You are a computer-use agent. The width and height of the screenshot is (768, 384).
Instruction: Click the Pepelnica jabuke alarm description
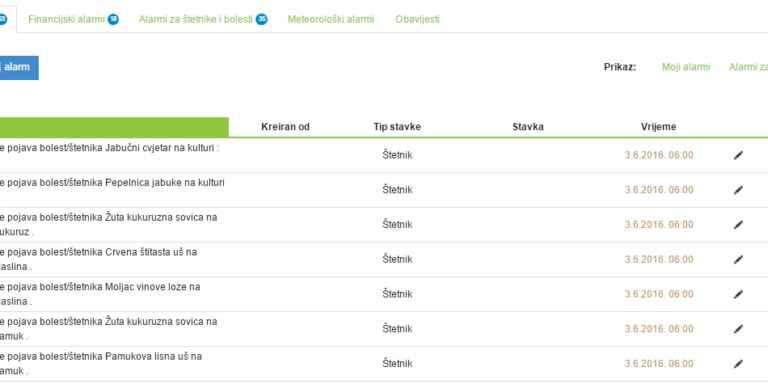(112, 190)
